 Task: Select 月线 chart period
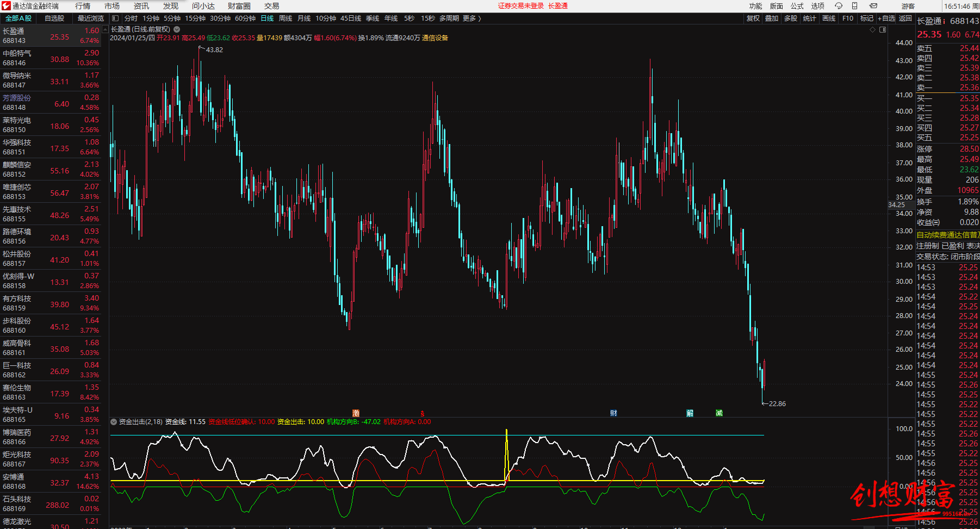(x=304, y=18)
